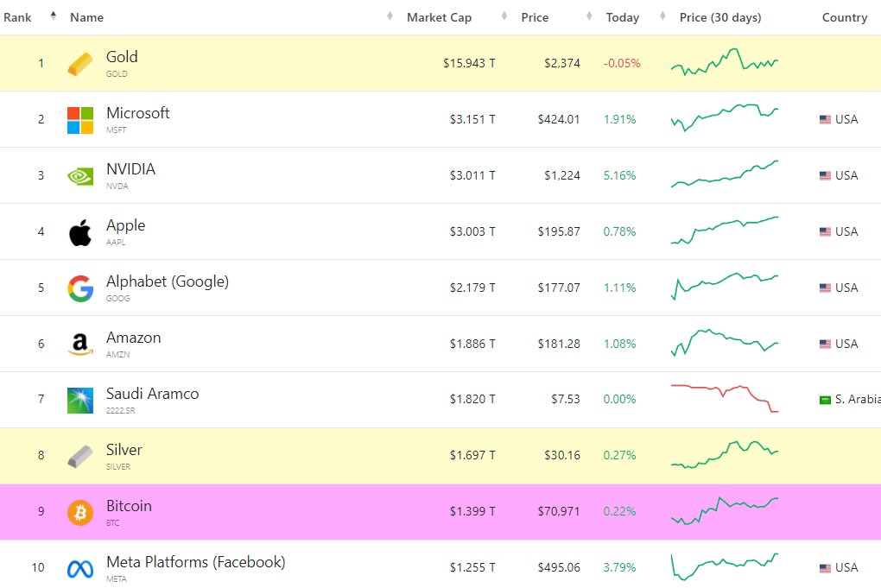
Task: Click the USA flag in Alphabet row
Action: (x=825, y=288)
